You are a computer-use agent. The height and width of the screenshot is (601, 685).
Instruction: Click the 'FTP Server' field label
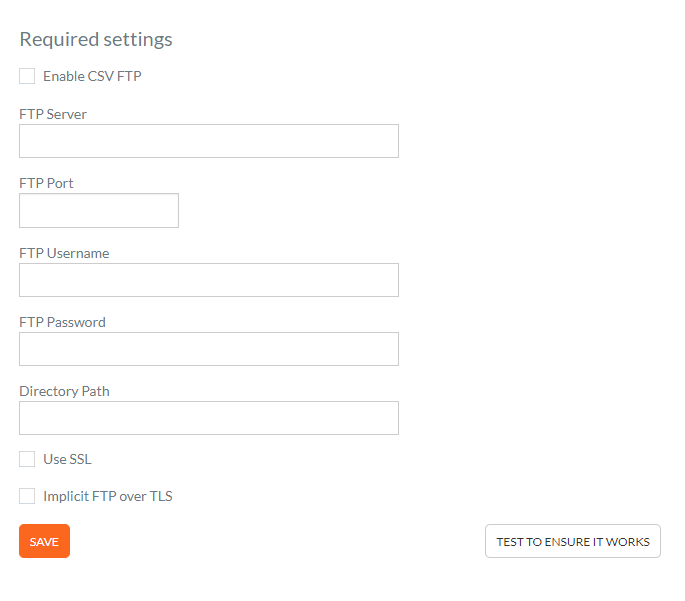53,114
